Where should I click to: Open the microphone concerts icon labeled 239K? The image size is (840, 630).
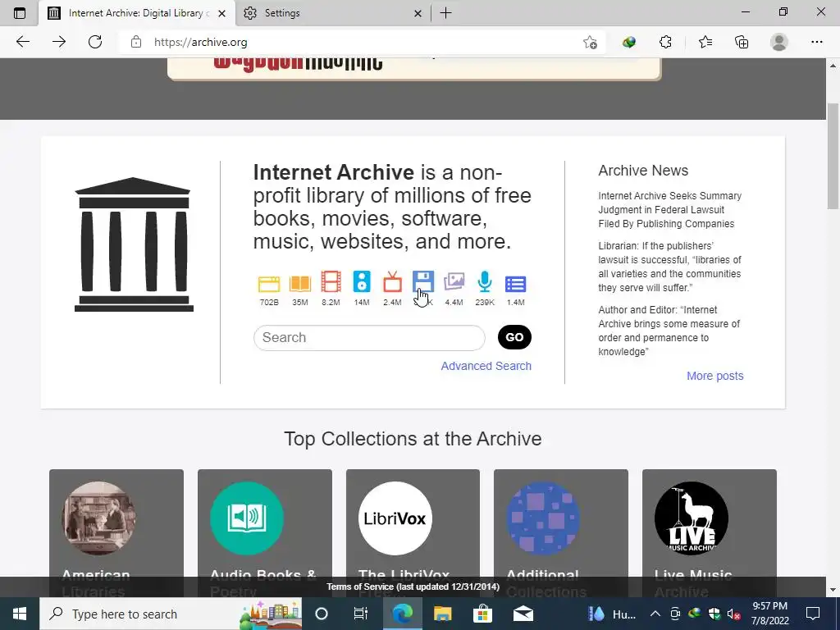click(x=484, y=282)
